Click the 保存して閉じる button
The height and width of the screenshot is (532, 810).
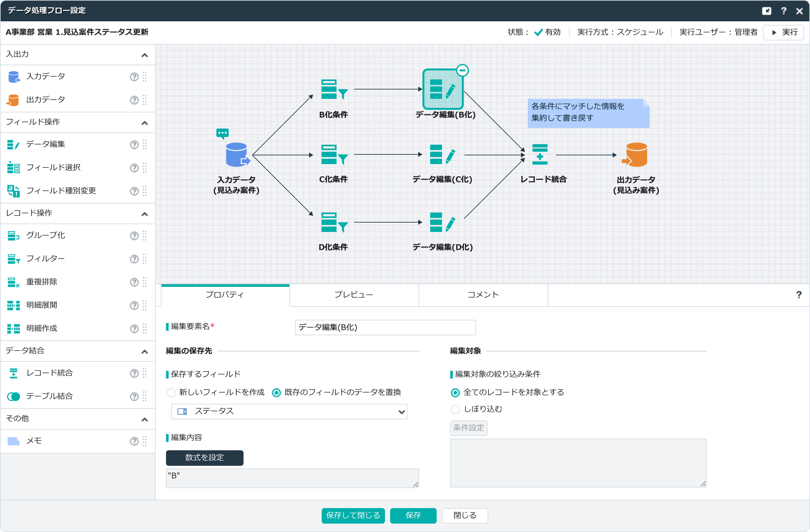pyautogui.click(x=353, y=515)
